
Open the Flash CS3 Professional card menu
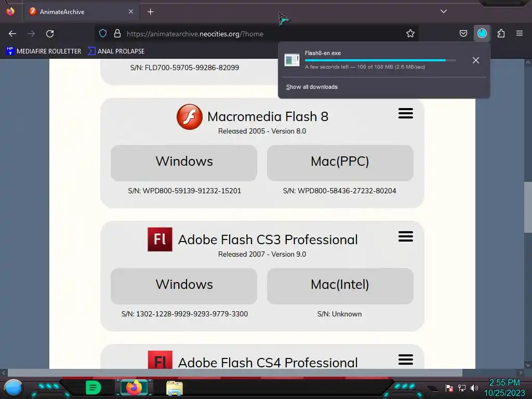[405, 236]
